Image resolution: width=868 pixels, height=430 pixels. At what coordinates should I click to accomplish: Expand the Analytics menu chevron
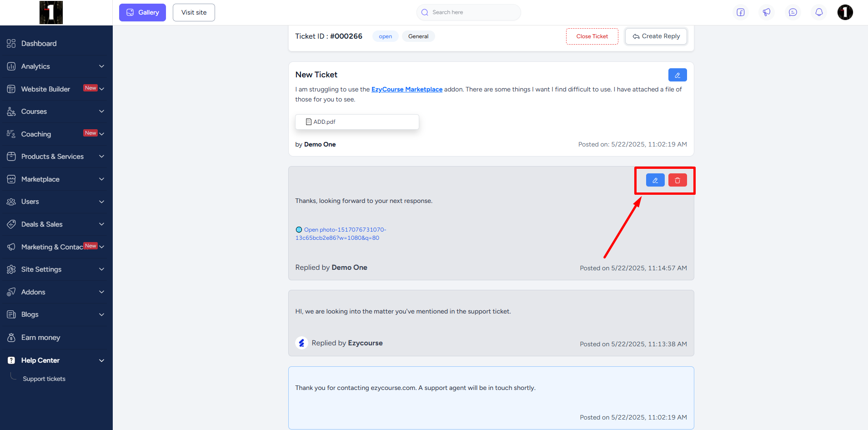click(101, 66)
